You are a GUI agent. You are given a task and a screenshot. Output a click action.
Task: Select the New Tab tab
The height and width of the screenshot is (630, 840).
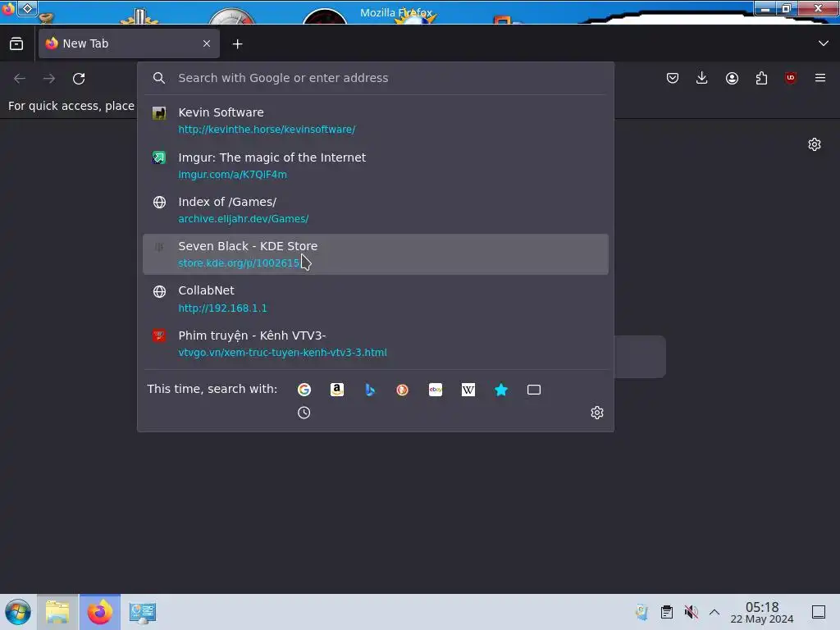(129, 44)
